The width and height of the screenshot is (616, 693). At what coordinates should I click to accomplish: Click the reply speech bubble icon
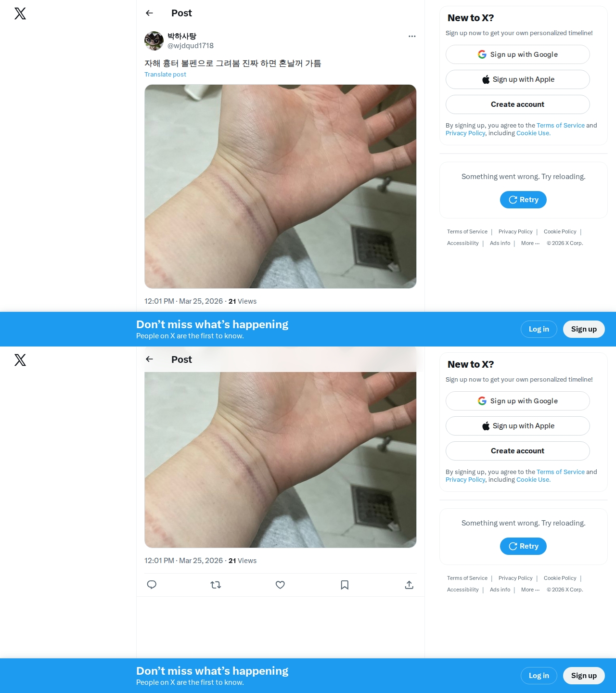(152, 585)
